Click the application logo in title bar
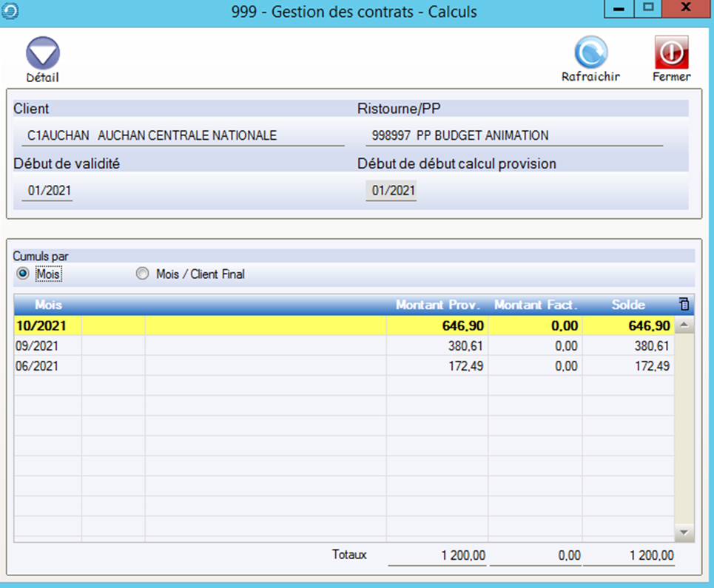 click(11, 12)
